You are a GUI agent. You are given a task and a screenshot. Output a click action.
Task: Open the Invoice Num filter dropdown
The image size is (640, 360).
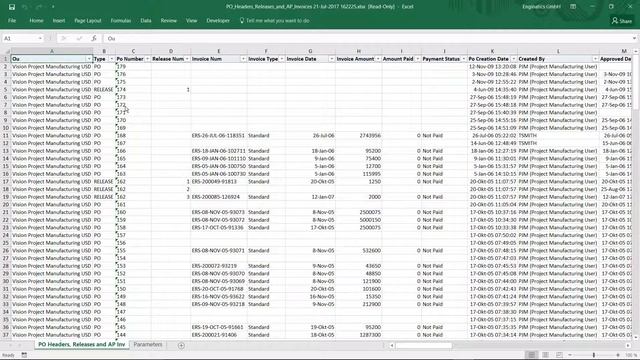[x=243, y=59]
